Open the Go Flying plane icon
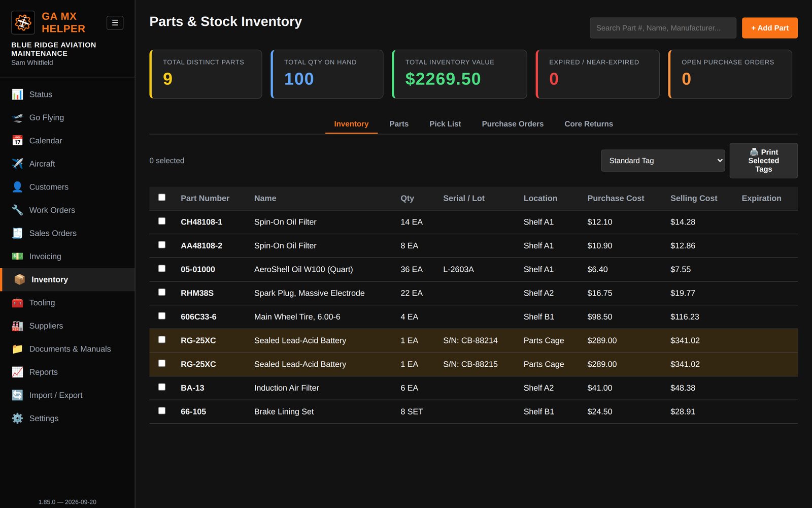Image resolution: width=812 pixels, height=508 pixels. point(17,117)
